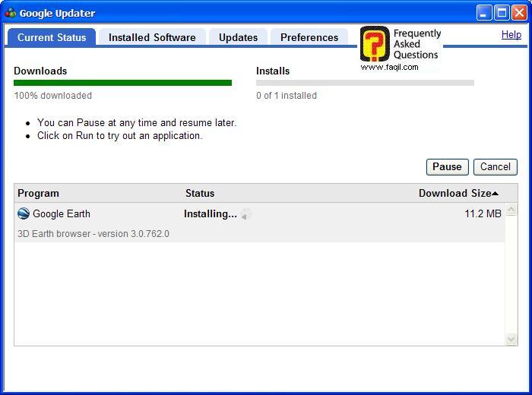Select the Current Status tab
The width and height of the screenshot is (532, 395).
[x=52, y=37]
